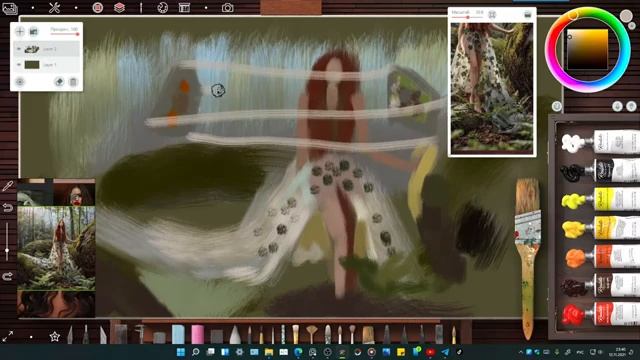Click the vertical brush size slider
The height and width of the screenshot is (360, 640).
click(7, 242)
